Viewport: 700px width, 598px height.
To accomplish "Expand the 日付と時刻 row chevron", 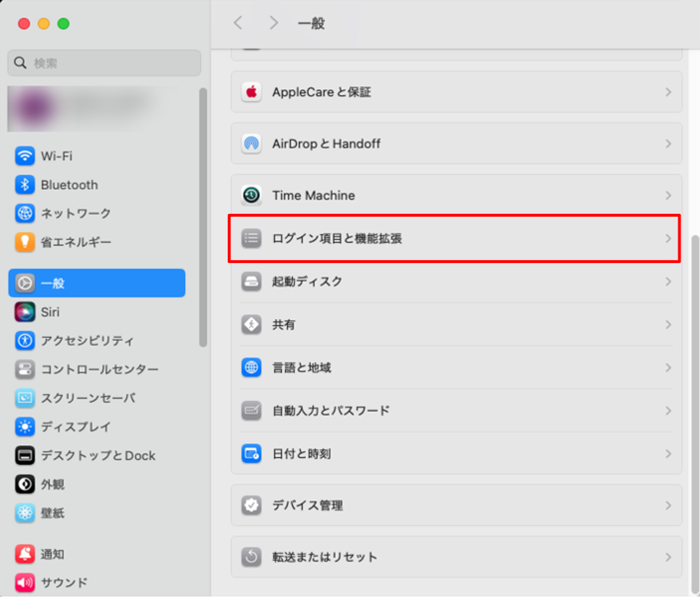I will [668, 454].
